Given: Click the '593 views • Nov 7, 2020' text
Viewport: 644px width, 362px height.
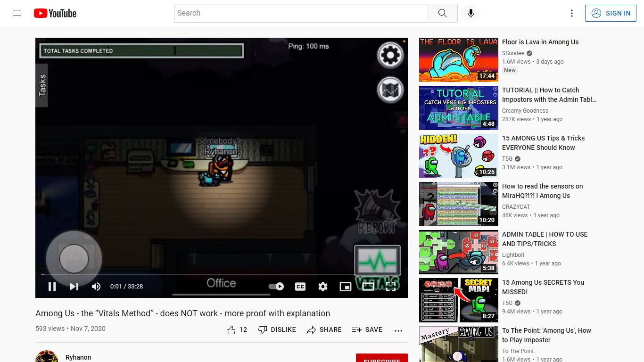Looking at the screenshot, I should tap(70, 329).
